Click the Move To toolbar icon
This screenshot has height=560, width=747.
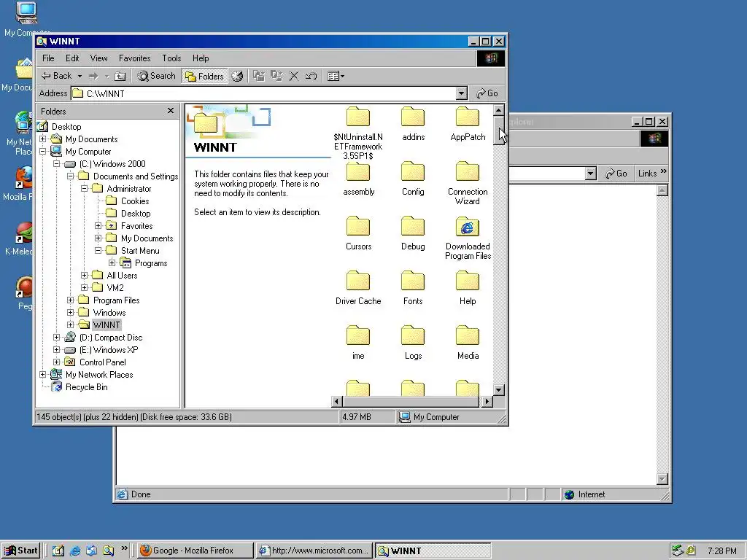[x=259, y=76]
